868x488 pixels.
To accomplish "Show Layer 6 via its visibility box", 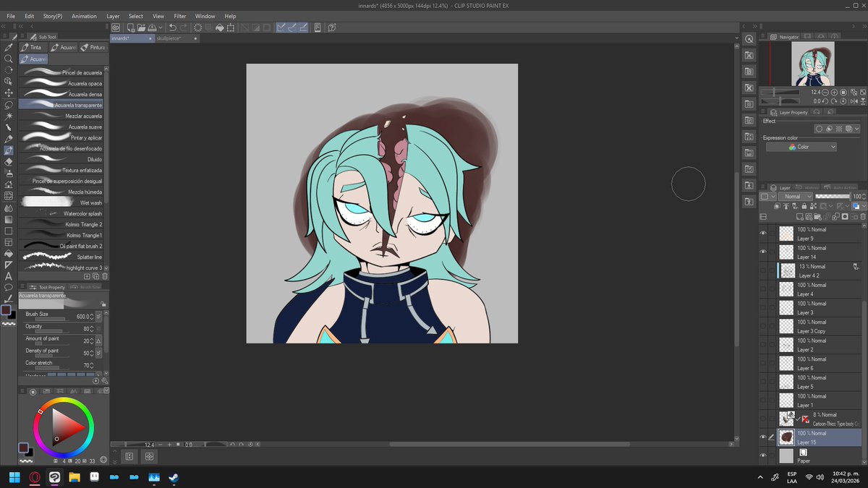I will (x=762, y=363).
